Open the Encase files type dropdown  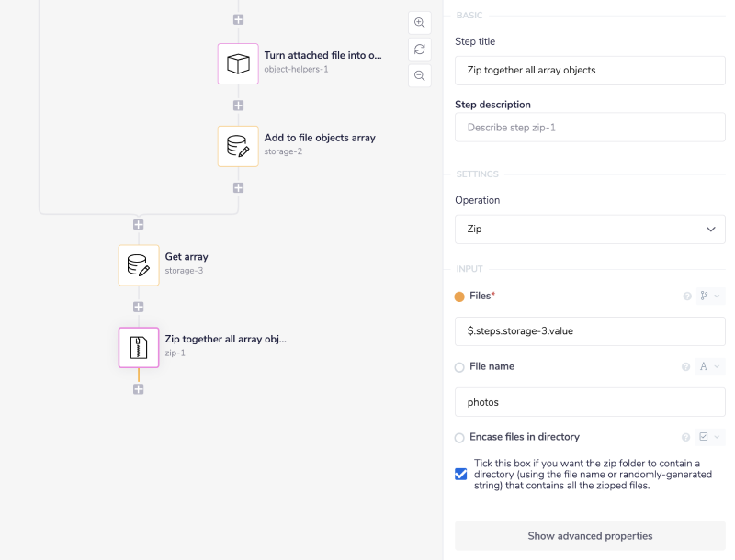[709, 438]
